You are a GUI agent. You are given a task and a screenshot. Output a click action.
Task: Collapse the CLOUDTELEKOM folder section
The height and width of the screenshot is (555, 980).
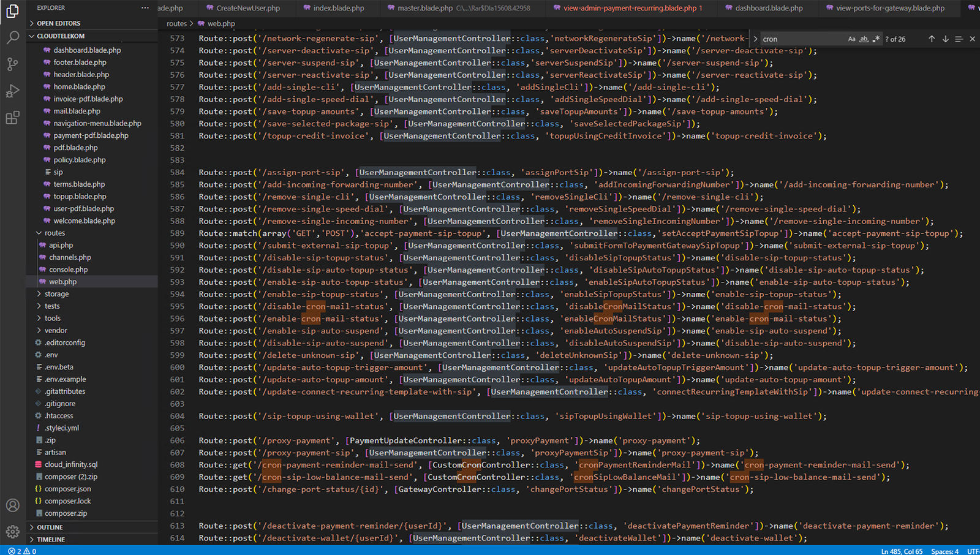click(92, 36)
